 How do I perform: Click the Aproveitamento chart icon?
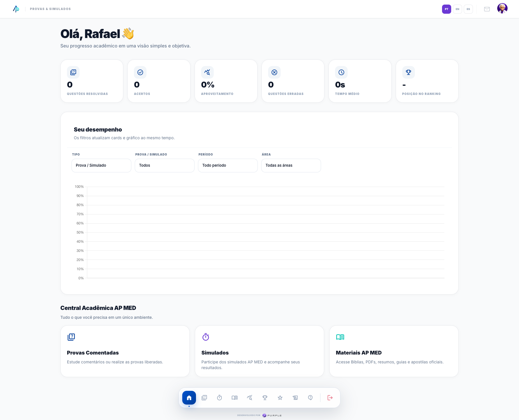[207, 72]
